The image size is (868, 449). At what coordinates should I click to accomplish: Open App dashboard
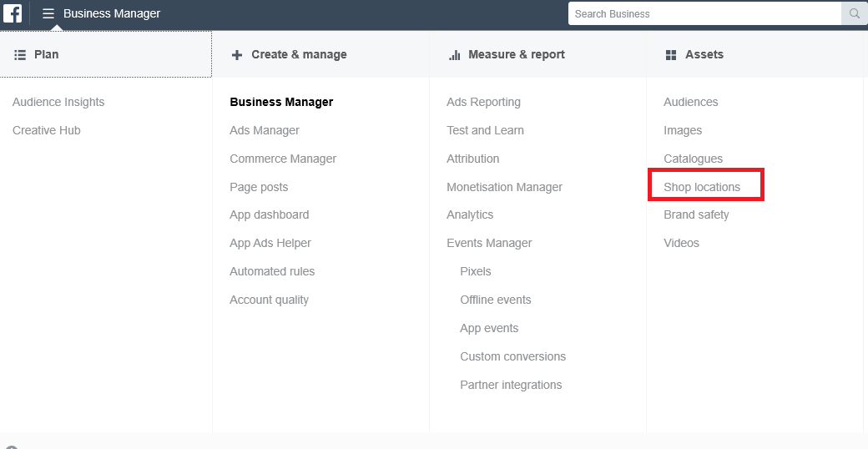[269, 214]
